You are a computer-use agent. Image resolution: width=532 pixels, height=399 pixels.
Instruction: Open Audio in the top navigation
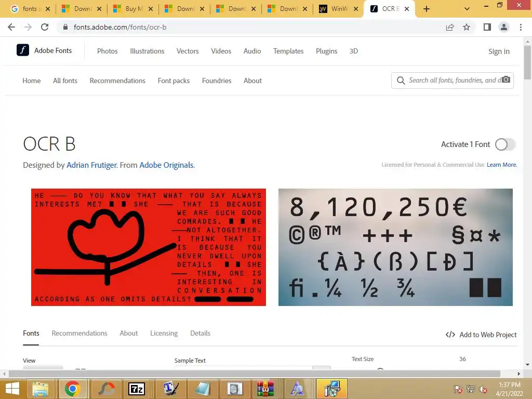(x=252, y=51)
